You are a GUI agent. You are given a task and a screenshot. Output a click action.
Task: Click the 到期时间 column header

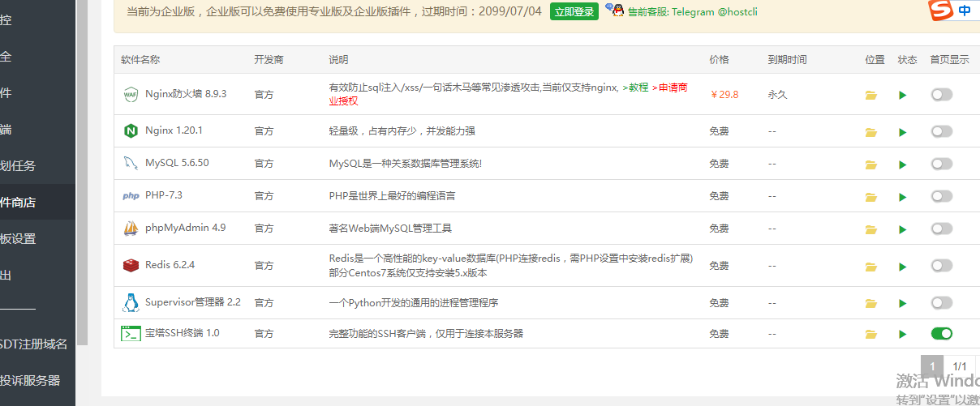coord(788,60)
